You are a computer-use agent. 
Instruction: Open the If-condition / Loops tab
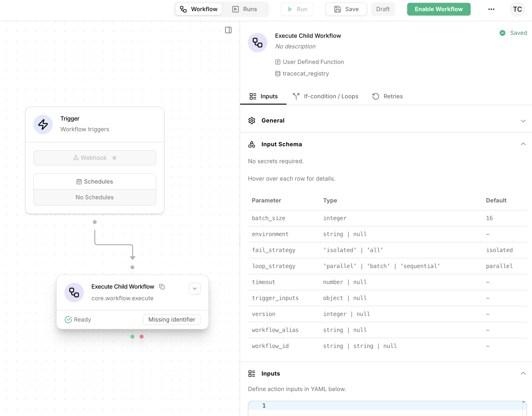(325, 96)
